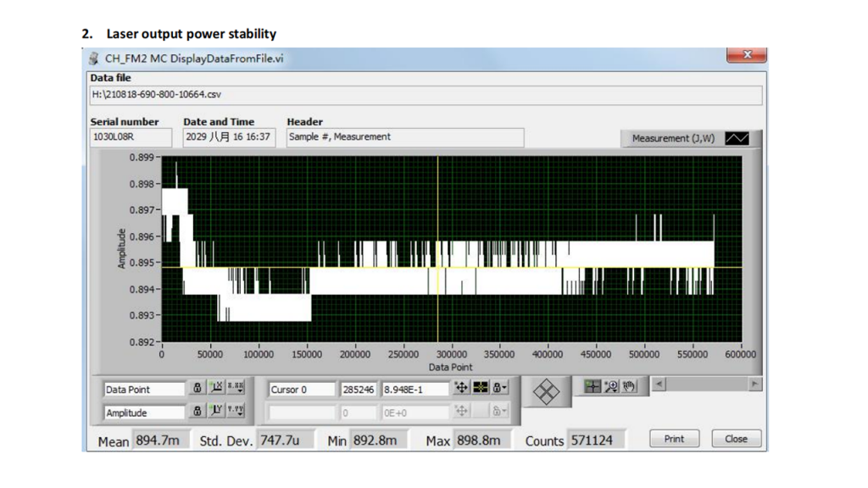The height and width of the screenshot is (488, 868).
Task: Click the X-axis tick label 300000
Action: [451, 354]
